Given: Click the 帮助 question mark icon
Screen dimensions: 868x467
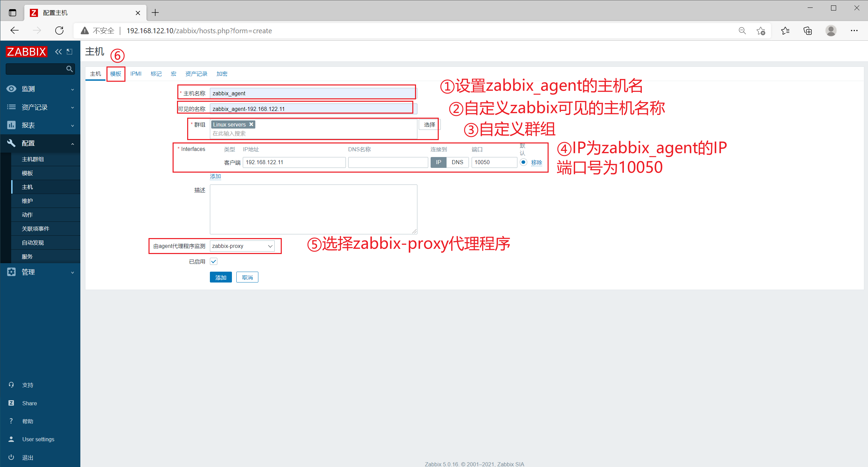Looking at the screenshot, I should (x=11, y=421).
